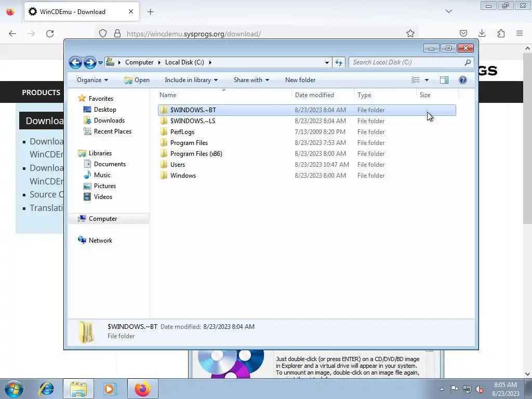
Task: Open recent pages dropdown arrow in Explorer
Action: pos(100,63)
